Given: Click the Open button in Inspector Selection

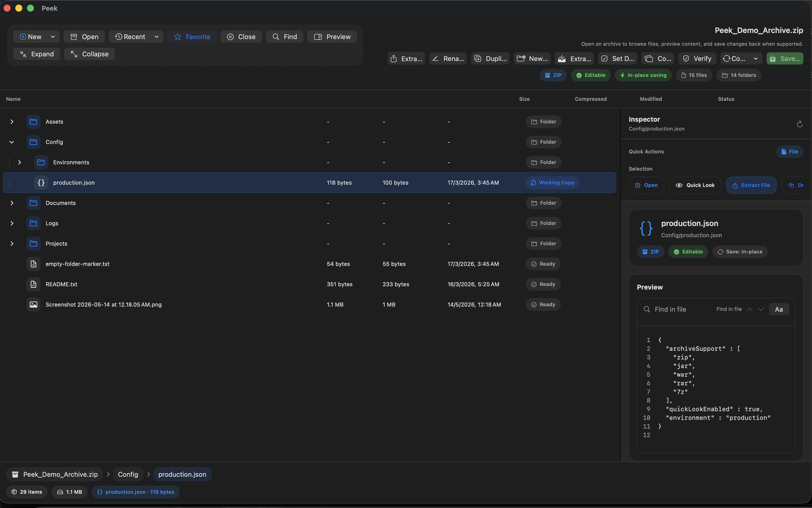Looking at the screenshot, I should point(646,185).
